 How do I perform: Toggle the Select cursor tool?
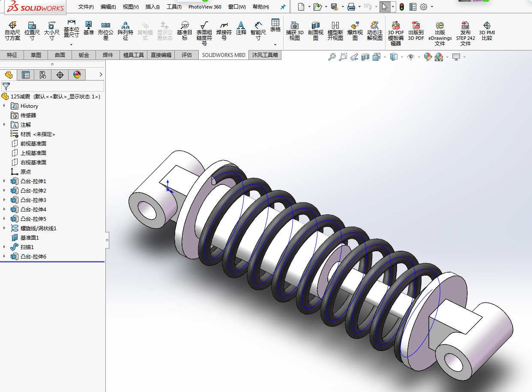point(384,6)
